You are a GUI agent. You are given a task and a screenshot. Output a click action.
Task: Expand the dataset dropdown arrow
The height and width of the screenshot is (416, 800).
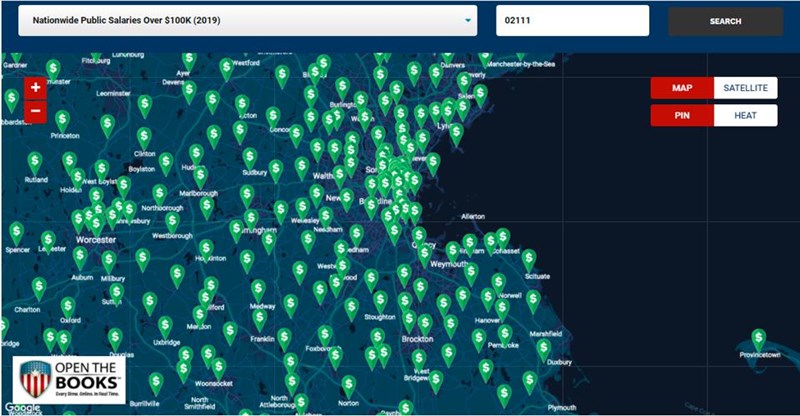pos(468,20)
